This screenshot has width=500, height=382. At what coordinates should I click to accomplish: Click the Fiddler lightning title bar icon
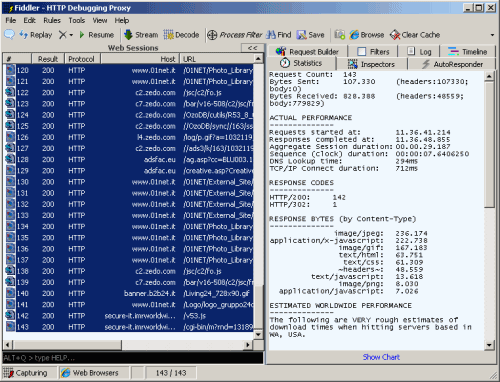[x=10, y=8]
